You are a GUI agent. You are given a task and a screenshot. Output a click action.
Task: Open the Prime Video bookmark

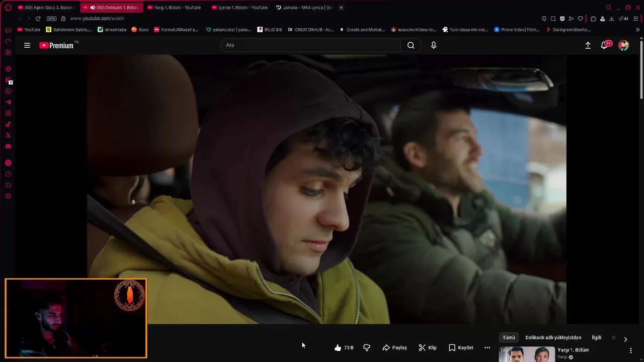pyautogui.click(x=517, y=30)
